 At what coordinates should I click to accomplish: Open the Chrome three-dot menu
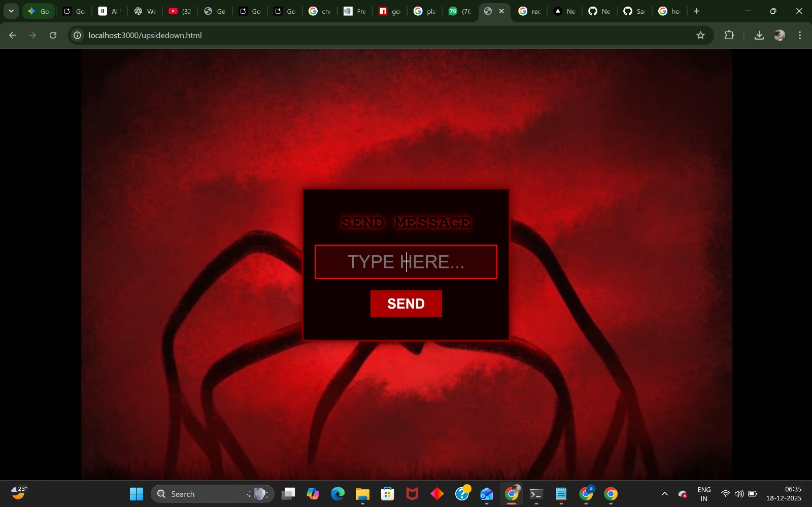tap(800, 35)
